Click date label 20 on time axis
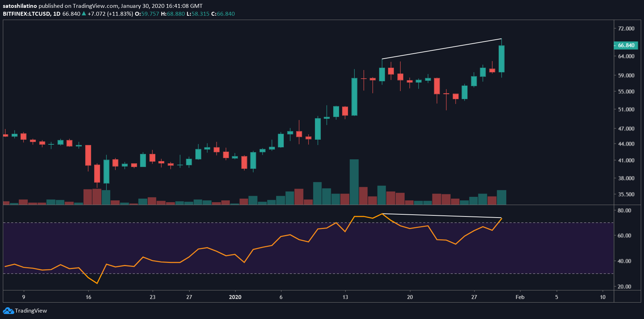 pos(410,297)
